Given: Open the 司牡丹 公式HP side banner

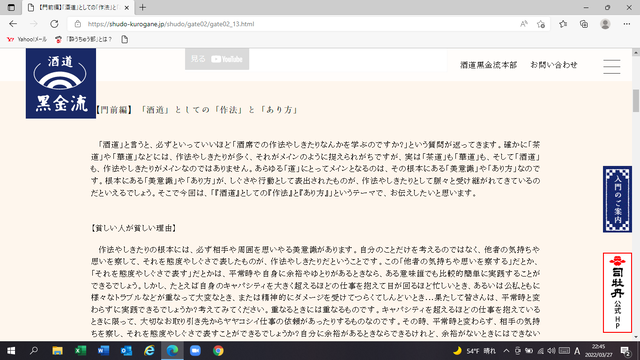Looking at the screenshot, I should point(617,292).
